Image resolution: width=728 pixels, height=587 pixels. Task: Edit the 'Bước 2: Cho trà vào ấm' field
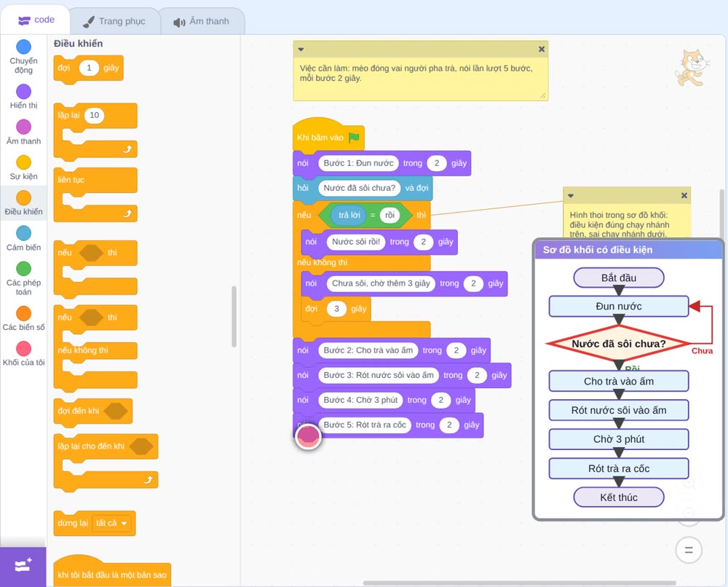(368, 350)
